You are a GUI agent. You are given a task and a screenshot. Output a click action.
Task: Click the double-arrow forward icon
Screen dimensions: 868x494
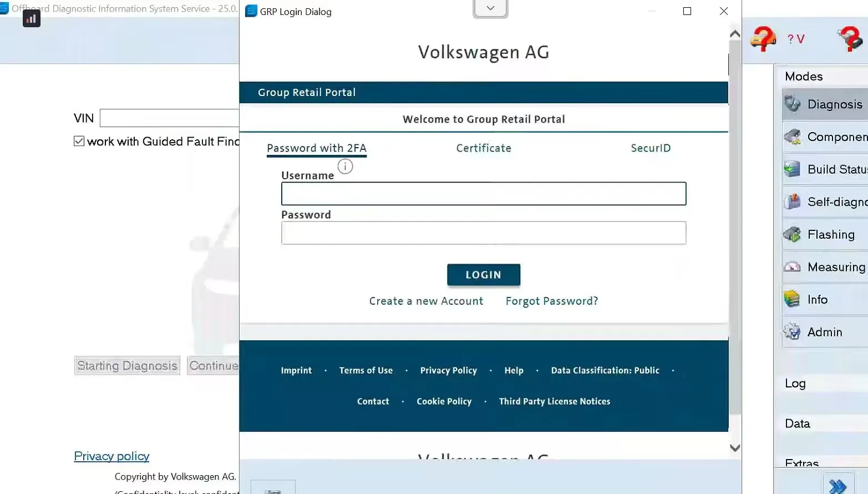(x=837, y=486)
